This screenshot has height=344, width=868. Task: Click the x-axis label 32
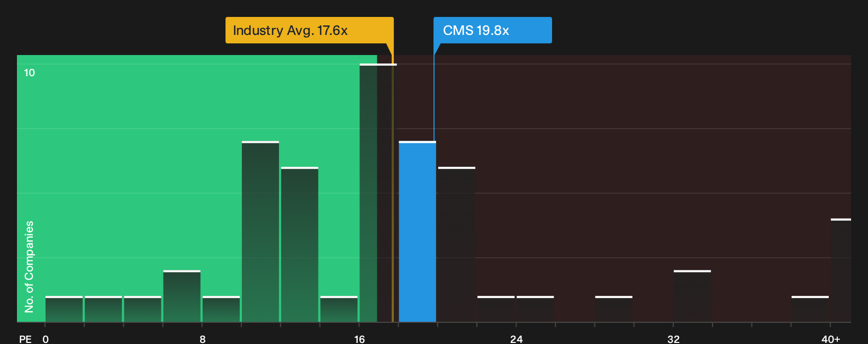(x=673, y=339)
